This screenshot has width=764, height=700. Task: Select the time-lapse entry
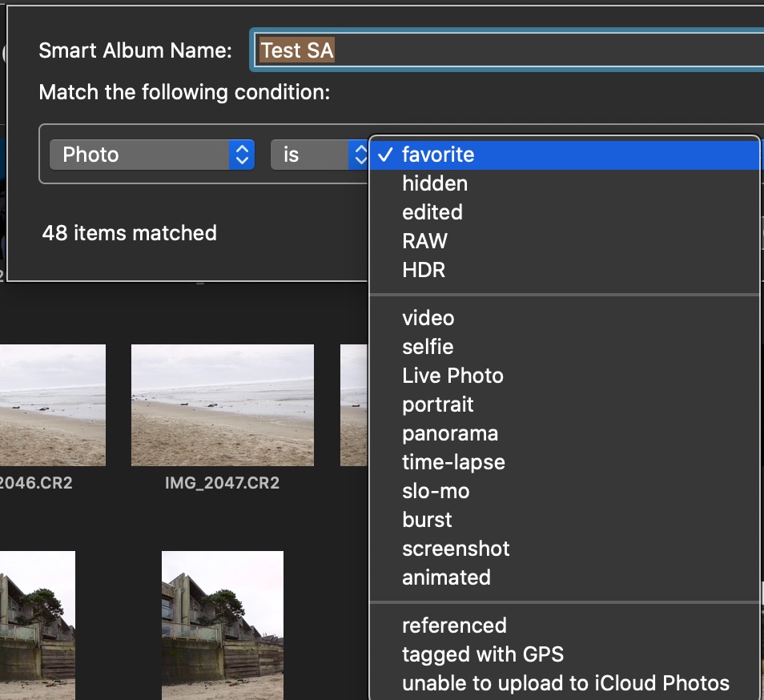(453, 462)
